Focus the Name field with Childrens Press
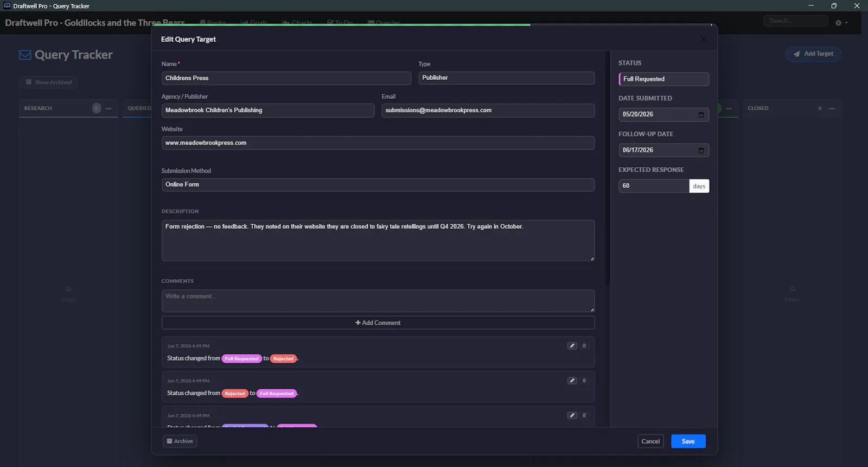The image size is (868, 467). pyautogui.click(x=286, y=78)
